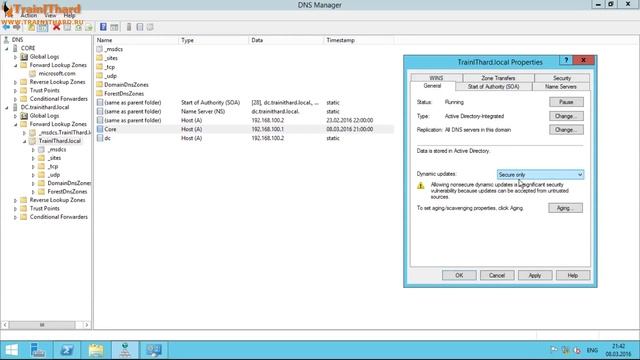Click the CORE server icon in tree
Viewport: 640px width, 360px height.
[16, 48]
